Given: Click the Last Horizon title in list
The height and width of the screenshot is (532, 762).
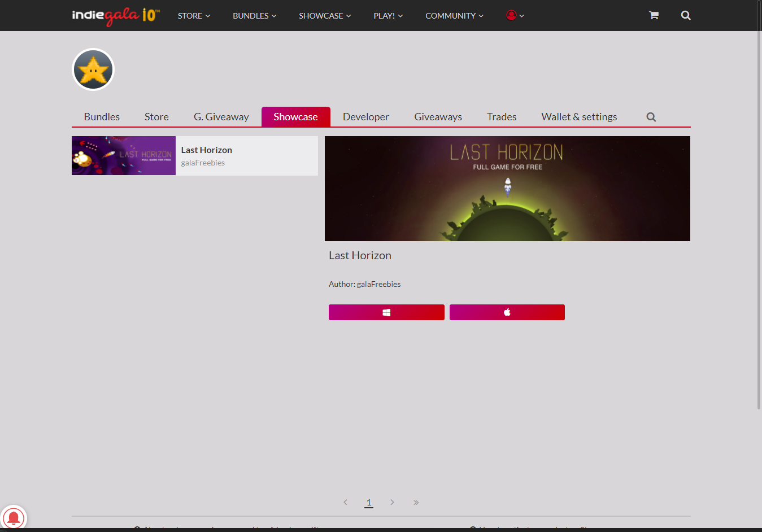Looking at the screenshot, I should point(207,150).
